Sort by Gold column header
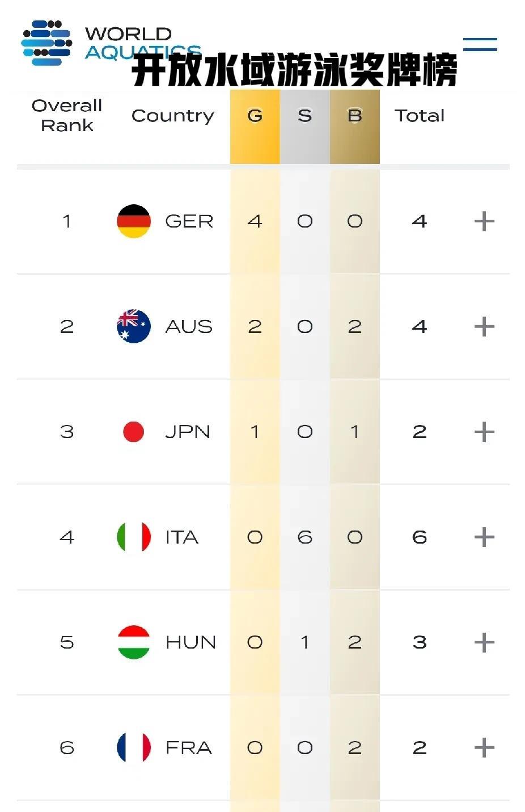The image size is (525, 812). click(x=255, y=116)
